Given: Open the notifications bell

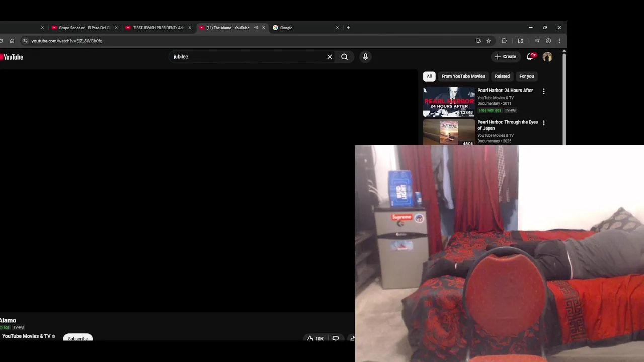Looking at the screenshot, I should [530, 57].
